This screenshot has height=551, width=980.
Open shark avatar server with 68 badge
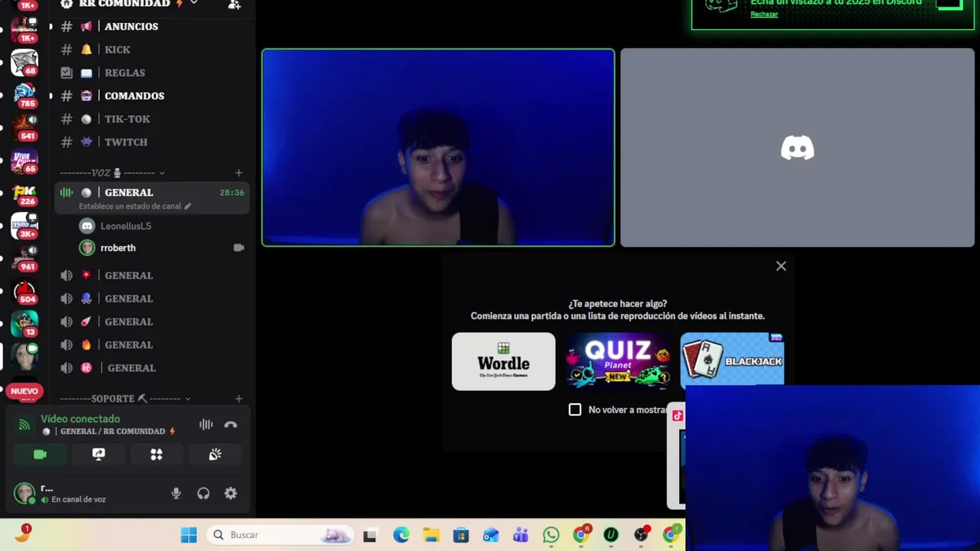tap(24, 62)
